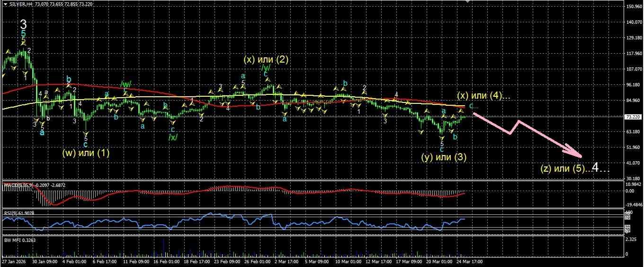This screenshot has height=267, width=644.
Task: Click the 51.960 price scale value
Action: 633,147
